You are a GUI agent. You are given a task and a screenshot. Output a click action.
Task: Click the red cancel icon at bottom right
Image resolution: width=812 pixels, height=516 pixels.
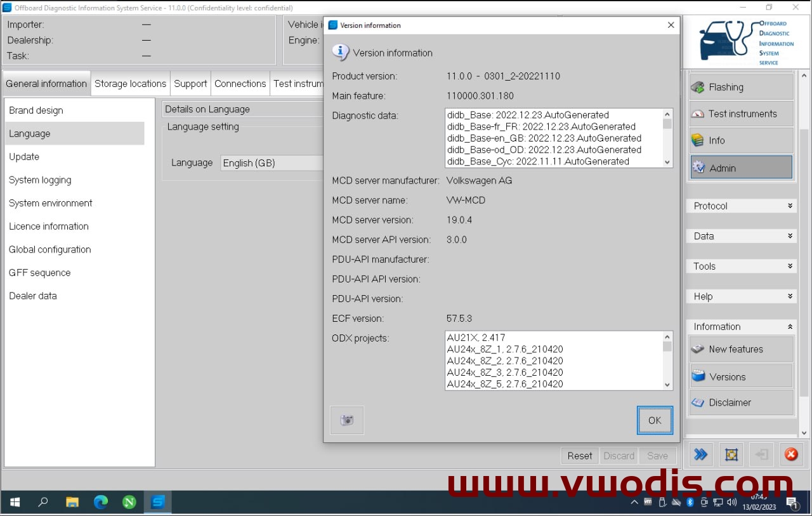pos(791,454)
